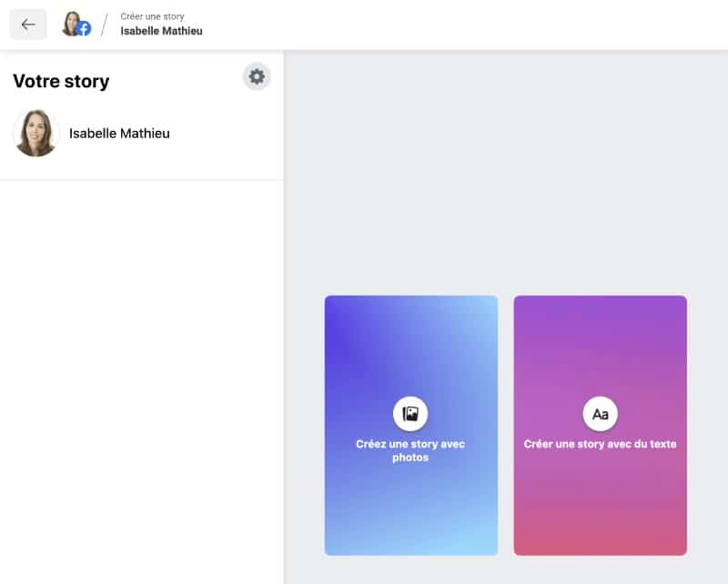Screen dimensions: 728x584
Task: Click the photo gallery icon in blue card
Action: tap(410, 414)
